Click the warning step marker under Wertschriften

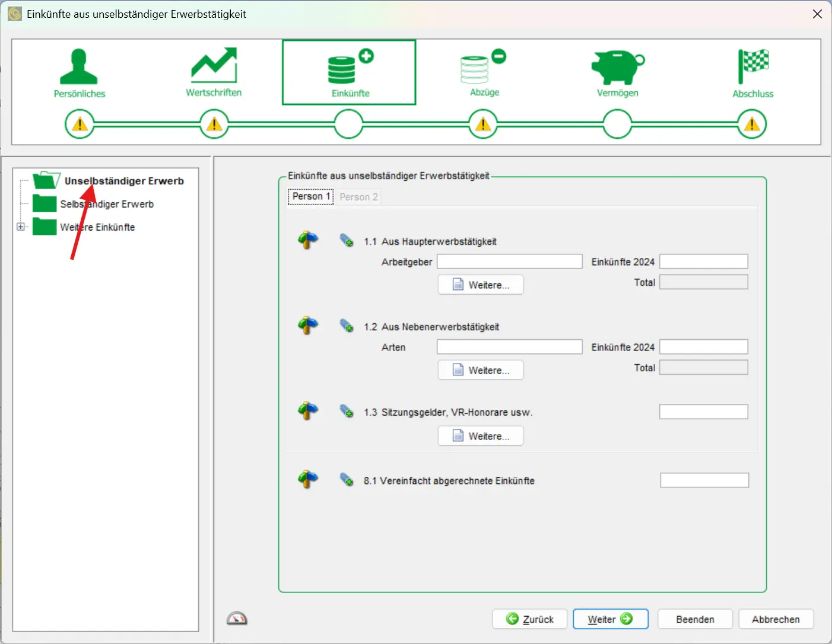coord(214,125)
